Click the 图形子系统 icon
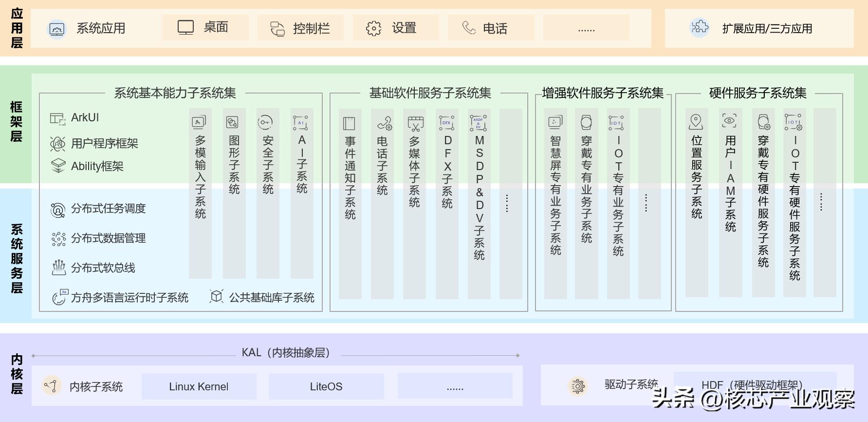This screenshot has height=422, width=868. click(233, 122)
